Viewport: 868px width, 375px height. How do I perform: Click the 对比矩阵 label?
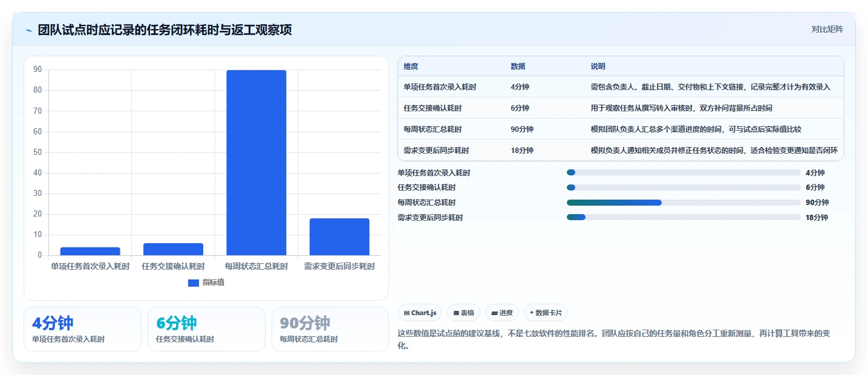pyautogui.click(x=827, y=29)
